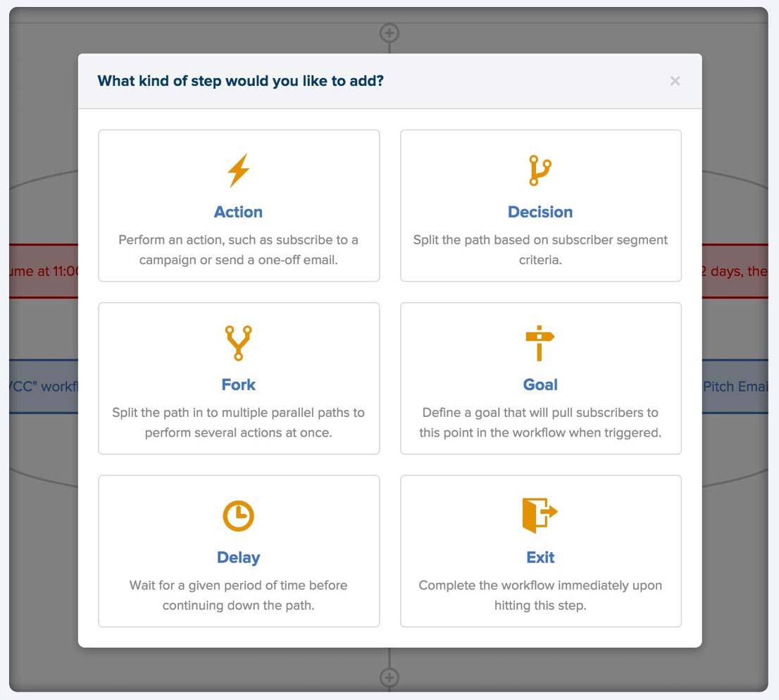Click the branch Decision icon

coord(540,171)
